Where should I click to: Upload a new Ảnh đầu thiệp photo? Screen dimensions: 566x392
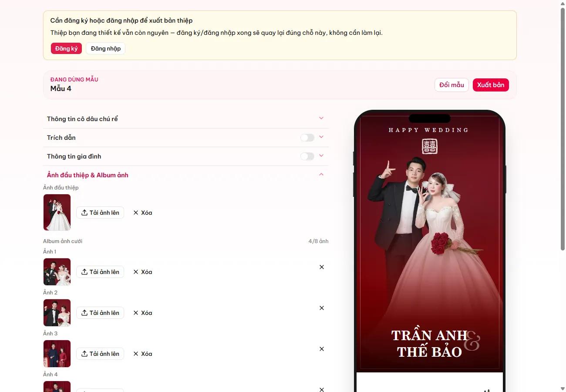pyautogui.click(x=100, y=213)
